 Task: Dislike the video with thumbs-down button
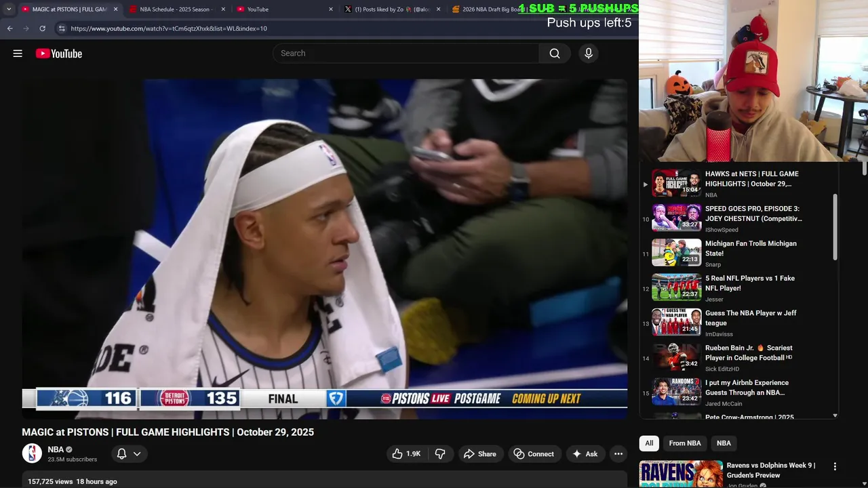[x=440, y=454]
